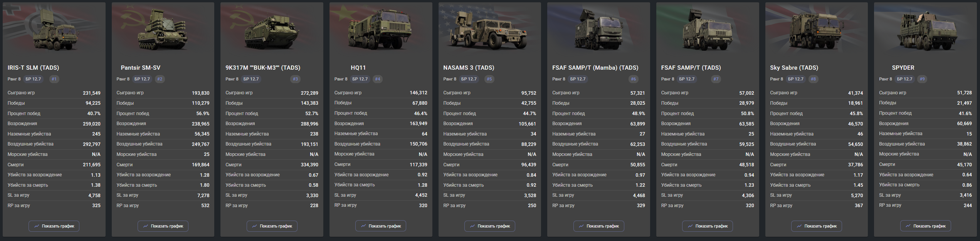Click the БР 12.7 badge on HQ11 card
980x241 pixels.
pos(360,79)
